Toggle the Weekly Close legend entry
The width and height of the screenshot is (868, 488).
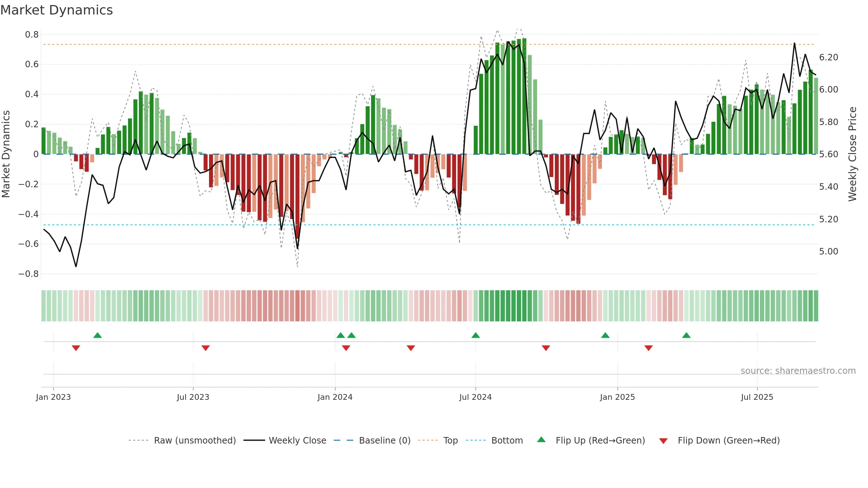point(285,440)
